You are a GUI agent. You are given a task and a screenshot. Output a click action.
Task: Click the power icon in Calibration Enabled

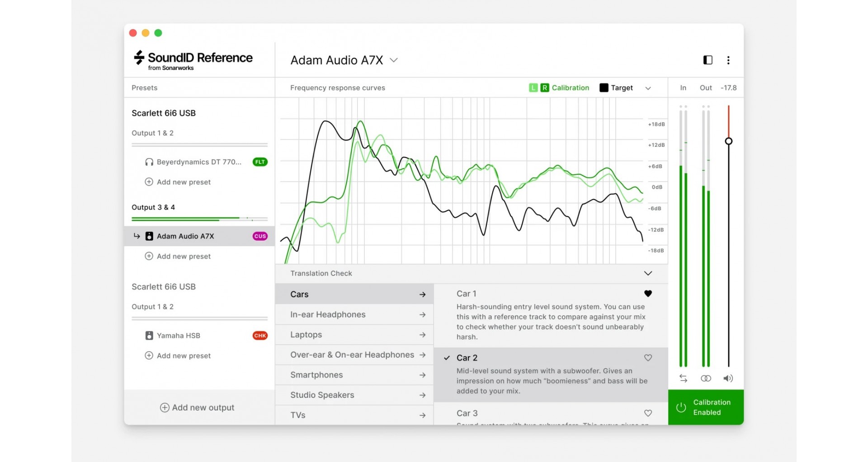[681, 407]
